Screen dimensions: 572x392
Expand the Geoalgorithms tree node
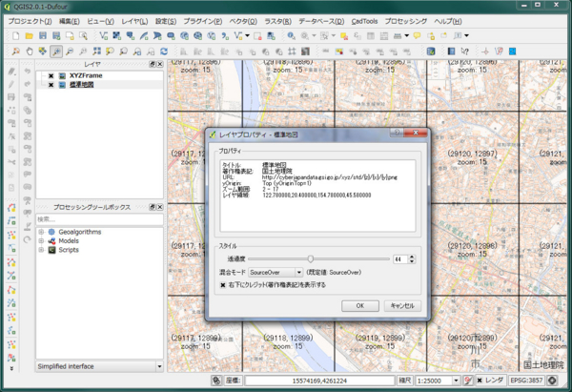point(41,232)
